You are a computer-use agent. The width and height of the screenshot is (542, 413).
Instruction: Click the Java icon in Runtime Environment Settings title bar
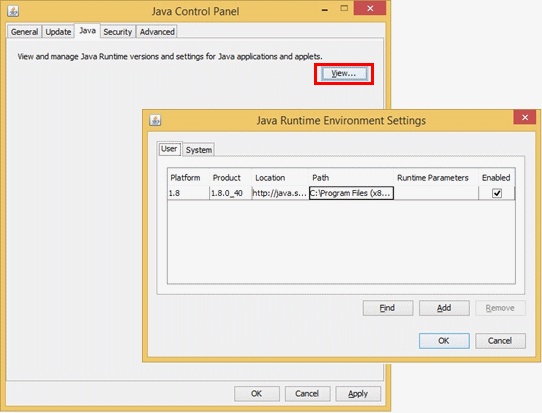(155, 120)
